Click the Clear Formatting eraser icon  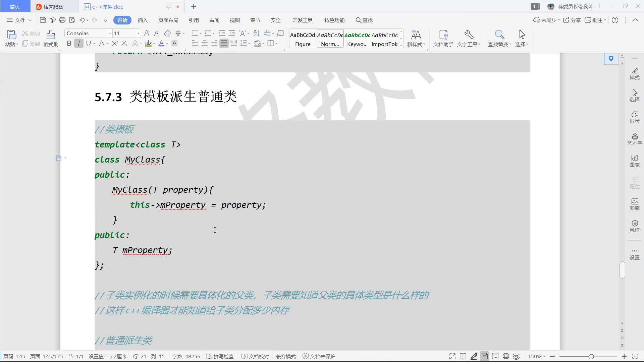[167, 33]
